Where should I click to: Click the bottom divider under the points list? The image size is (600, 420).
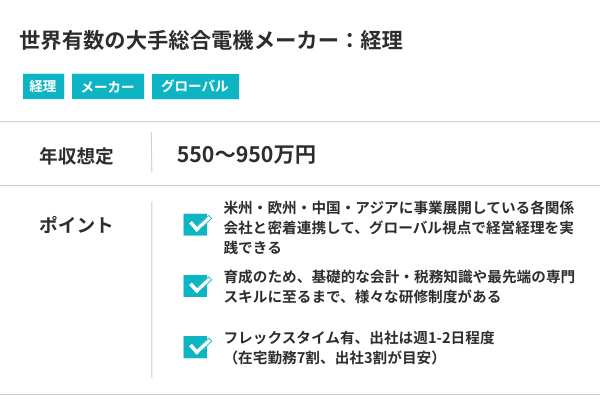(300, 394)
